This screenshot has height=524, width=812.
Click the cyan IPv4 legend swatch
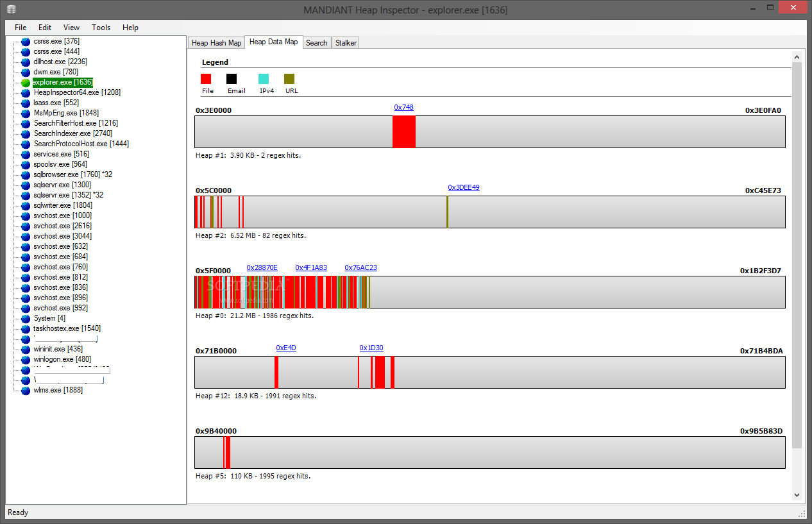pyautogui.click(x=264, y=79)
